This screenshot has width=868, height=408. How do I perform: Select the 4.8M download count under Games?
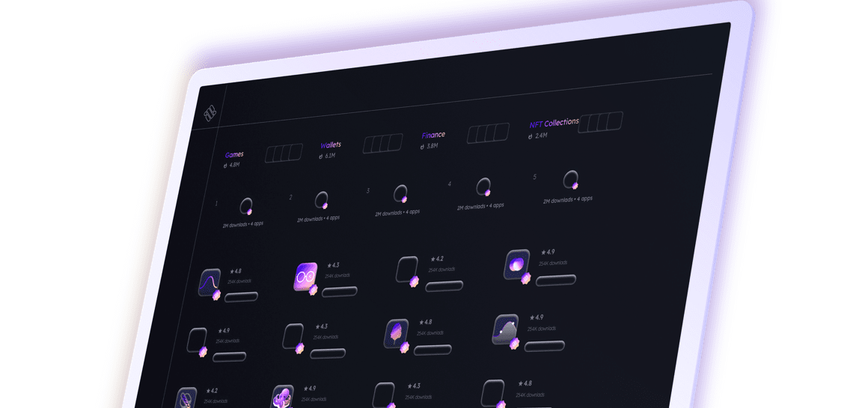[x=232, y=165]
